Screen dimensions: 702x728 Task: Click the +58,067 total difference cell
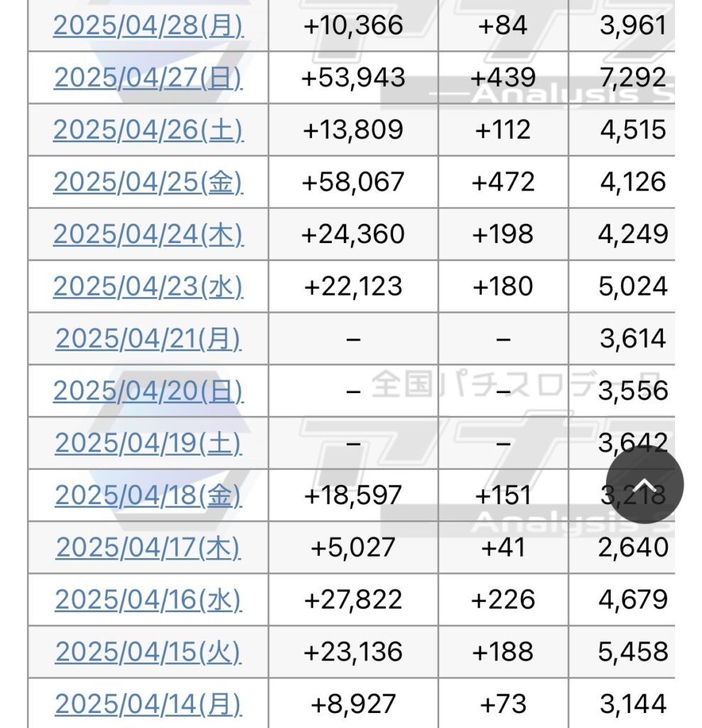point(353,182)
